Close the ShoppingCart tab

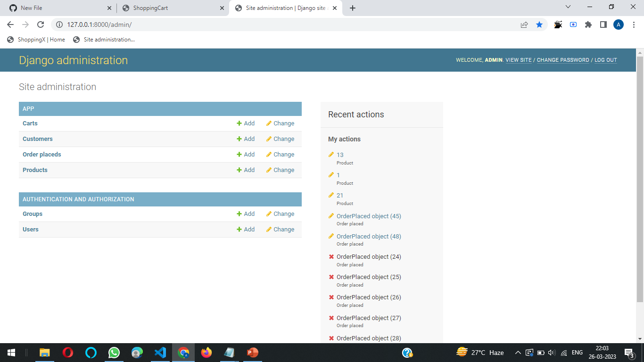point(222,8)
